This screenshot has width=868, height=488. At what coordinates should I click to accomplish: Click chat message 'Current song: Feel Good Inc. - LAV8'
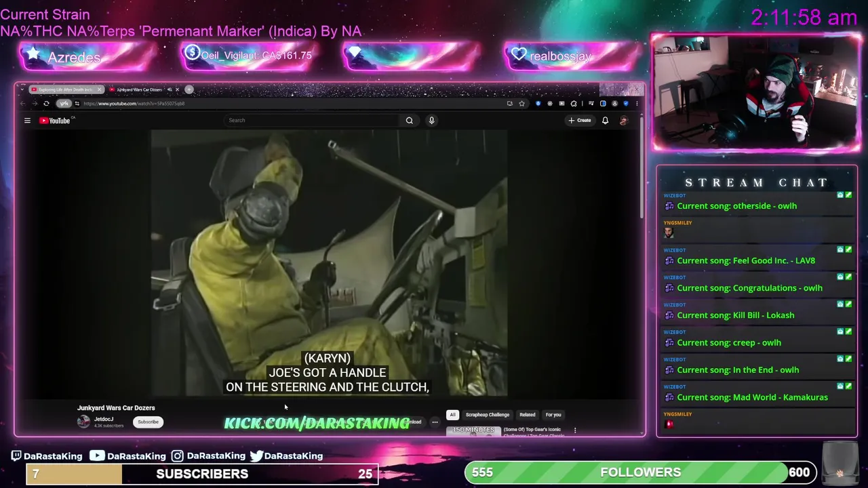(x=746, y=260)
